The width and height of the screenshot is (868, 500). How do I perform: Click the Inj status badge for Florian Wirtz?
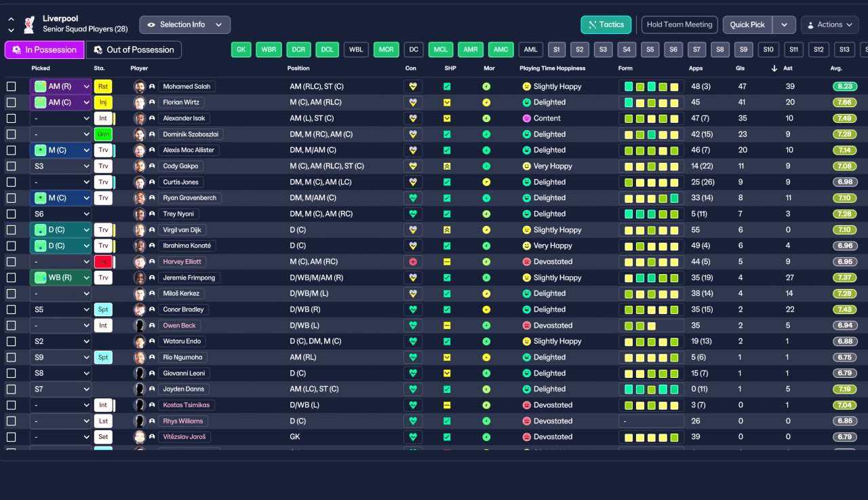point(103,102)
